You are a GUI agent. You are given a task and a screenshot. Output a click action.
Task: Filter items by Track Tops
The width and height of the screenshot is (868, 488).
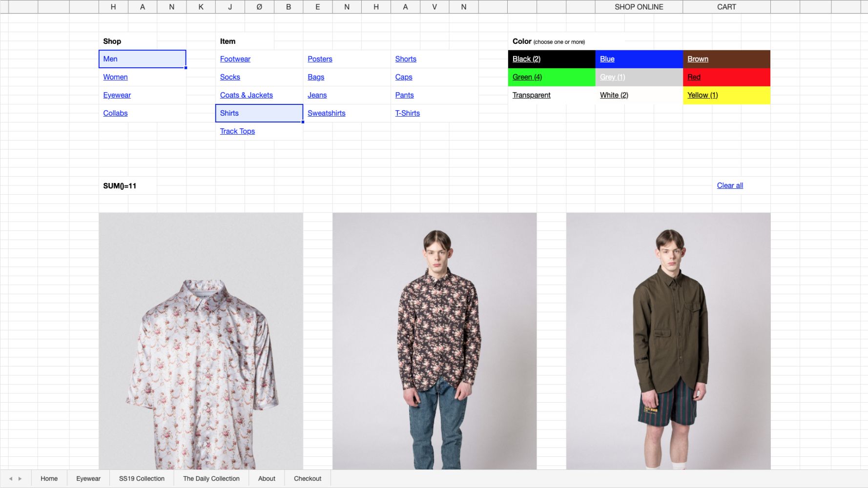[237, 131]
